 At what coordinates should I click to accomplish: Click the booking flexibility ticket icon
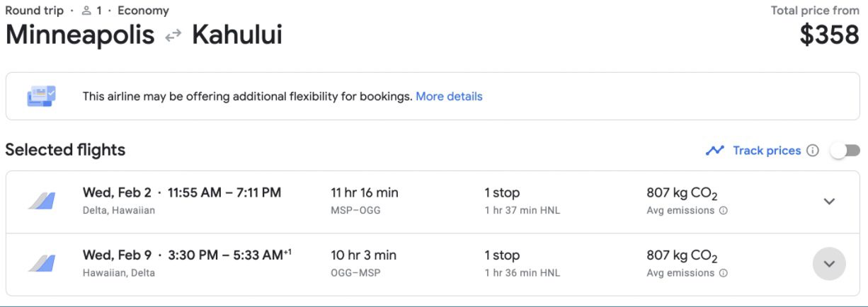[x=41, y=96]
